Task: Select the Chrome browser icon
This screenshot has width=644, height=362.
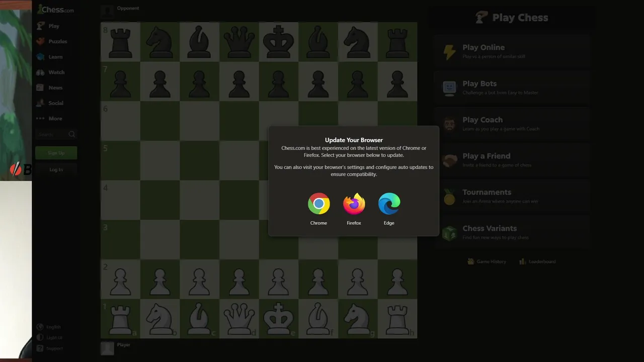Action: point(319,204)
